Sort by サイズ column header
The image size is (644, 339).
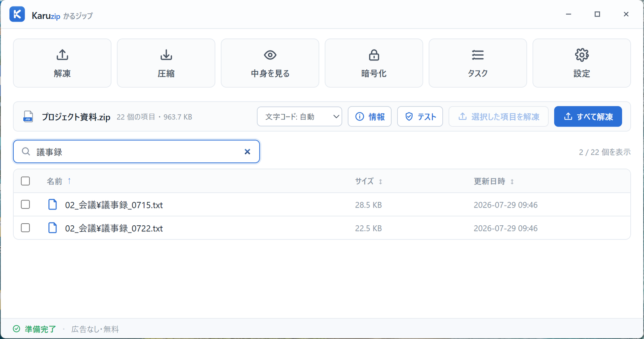tap(368, 181)
